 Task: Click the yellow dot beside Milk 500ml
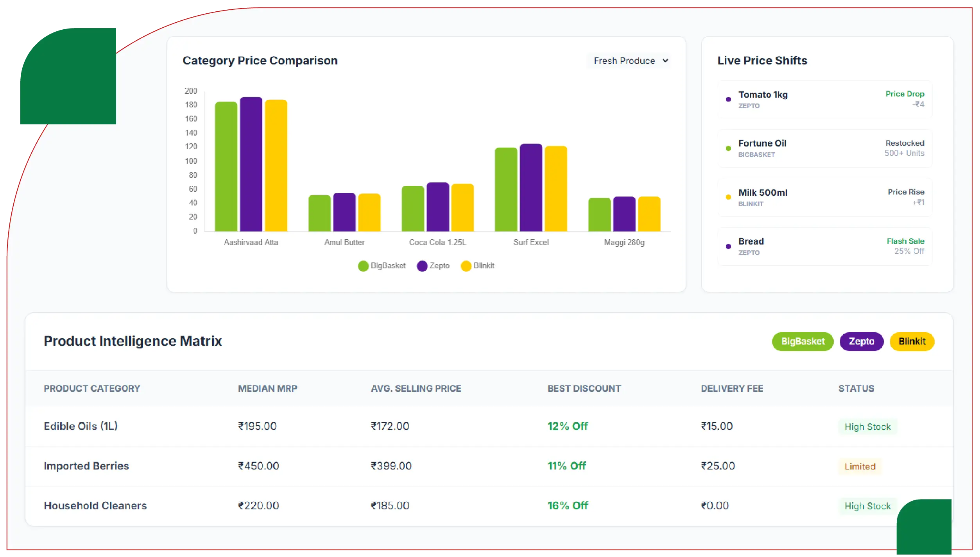(728, 198)
